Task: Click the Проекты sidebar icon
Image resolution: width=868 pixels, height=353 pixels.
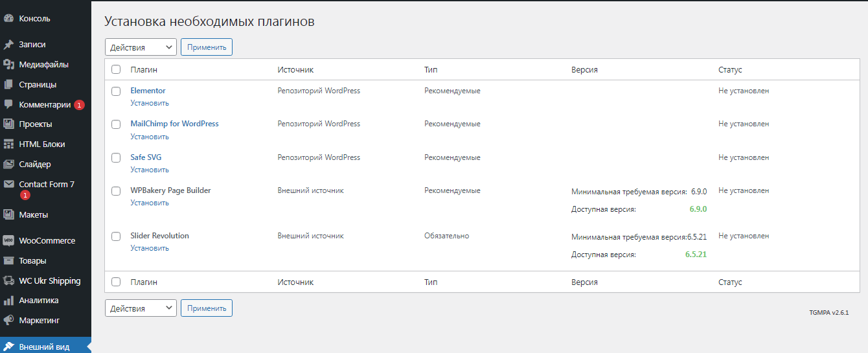Action: coord(9,124)
